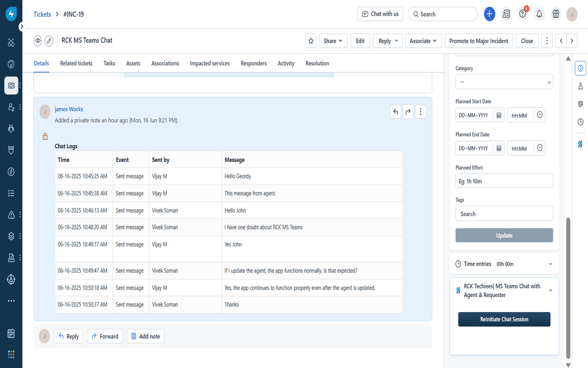The width and height of the screenshot is (588, 368).
Task: Open the ticket properties info icon in right rail
Action: pos(580,68)
